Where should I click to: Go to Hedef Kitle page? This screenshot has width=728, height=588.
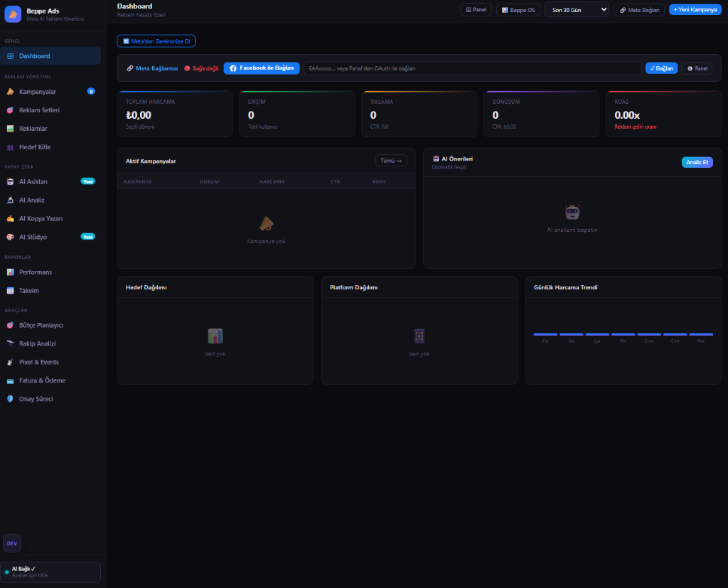click(35, 147)
